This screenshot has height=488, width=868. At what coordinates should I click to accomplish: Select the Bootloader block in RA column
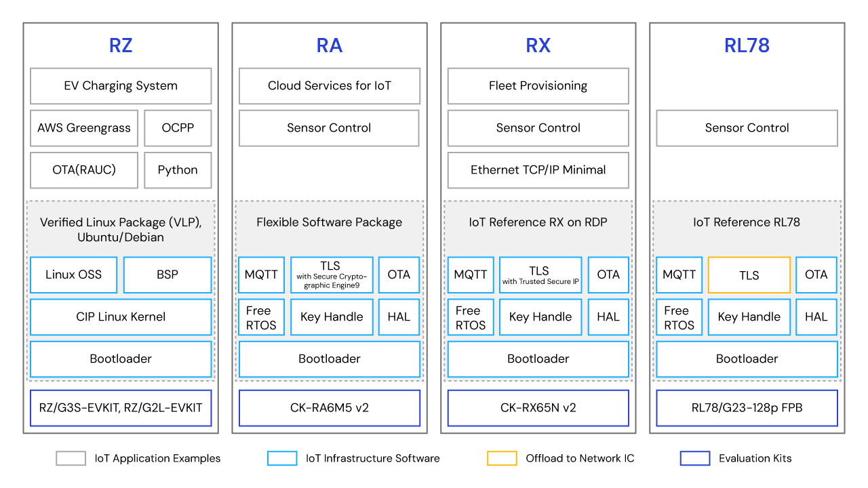click(329, 359)
